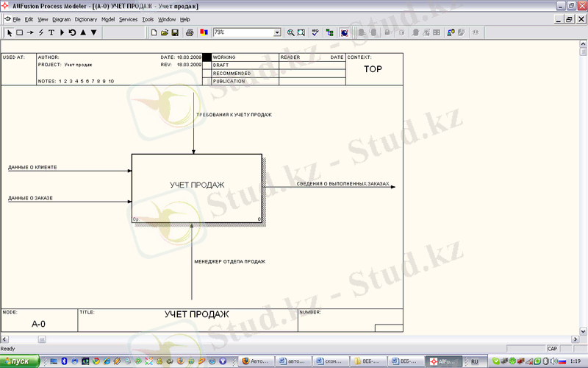Select the Pointer tool in toolbar
Viewport: 588px width, 368px height.
(10, 32)
